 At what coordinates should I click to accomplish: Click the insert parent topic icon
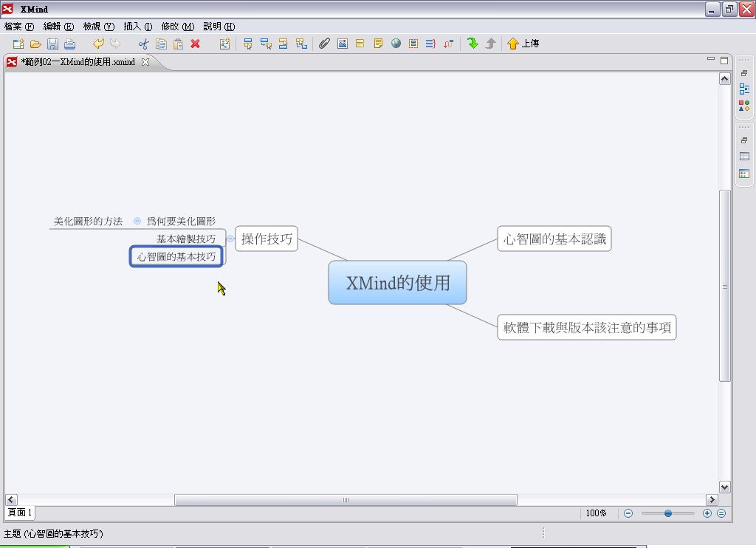301,44
